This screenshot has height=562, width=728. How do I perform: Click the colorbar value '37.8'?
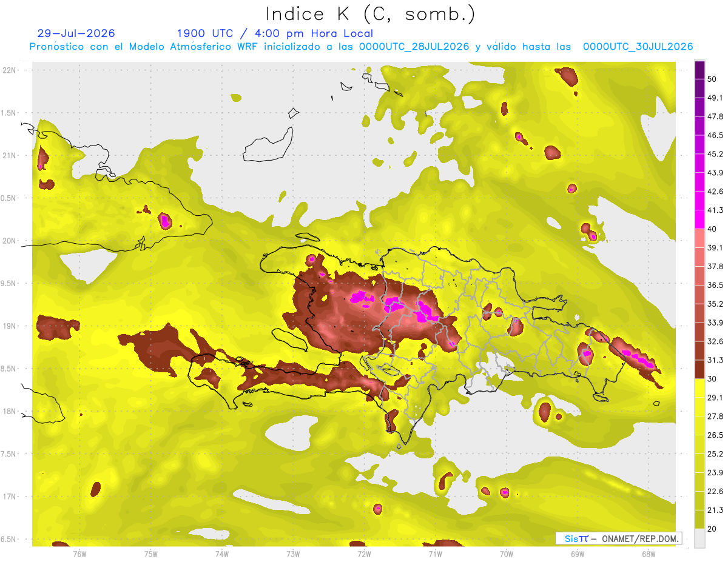click(x=715, y=267)
